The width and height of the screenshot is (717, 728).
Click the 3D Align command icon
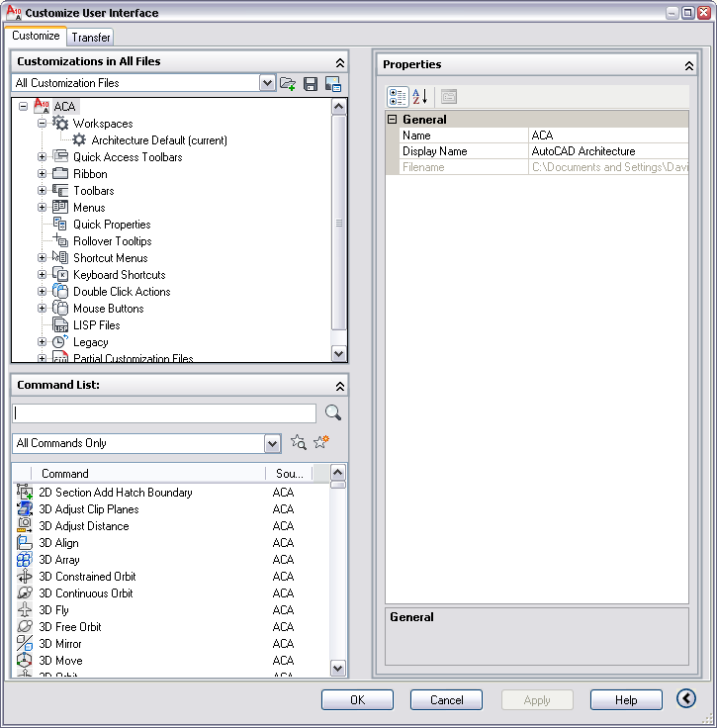25,543
